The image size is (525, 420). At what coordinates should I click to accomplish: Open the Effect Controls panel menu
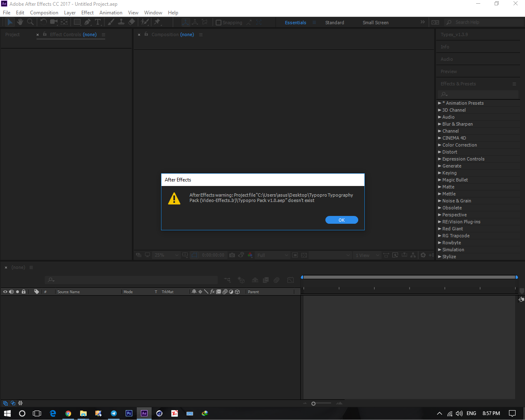coord(104,34)
